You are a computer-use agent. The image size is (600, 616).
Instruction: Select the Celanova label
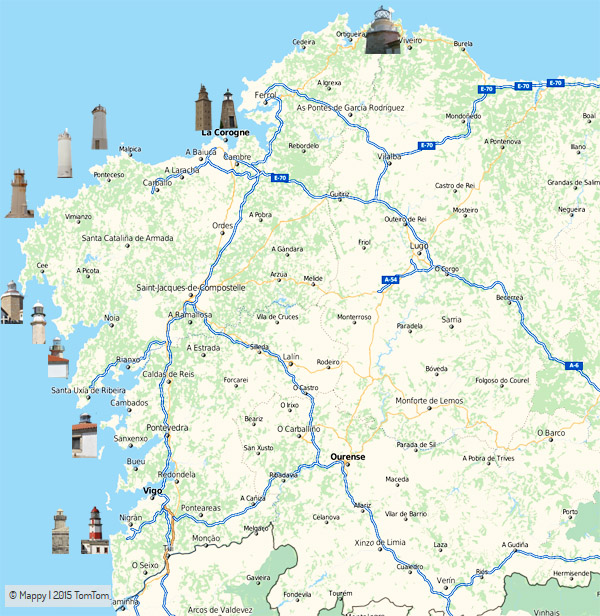coord(326,517)
